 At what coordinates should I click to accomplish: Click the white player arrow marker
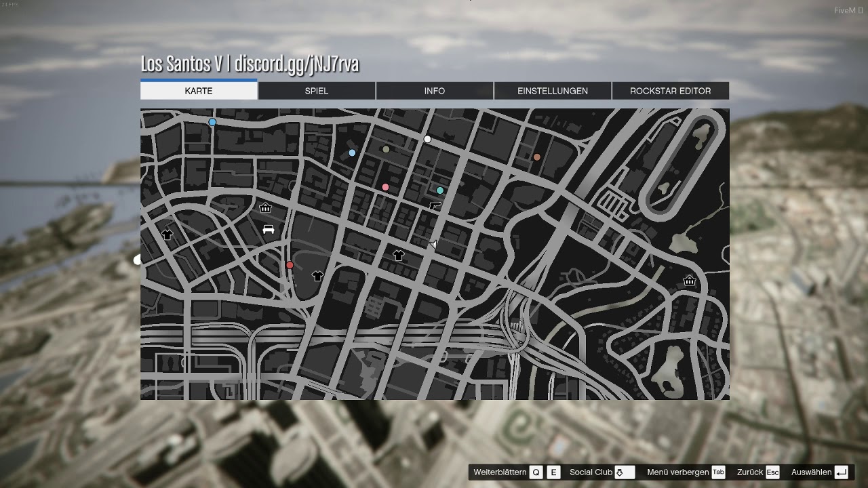pos(433,244)
